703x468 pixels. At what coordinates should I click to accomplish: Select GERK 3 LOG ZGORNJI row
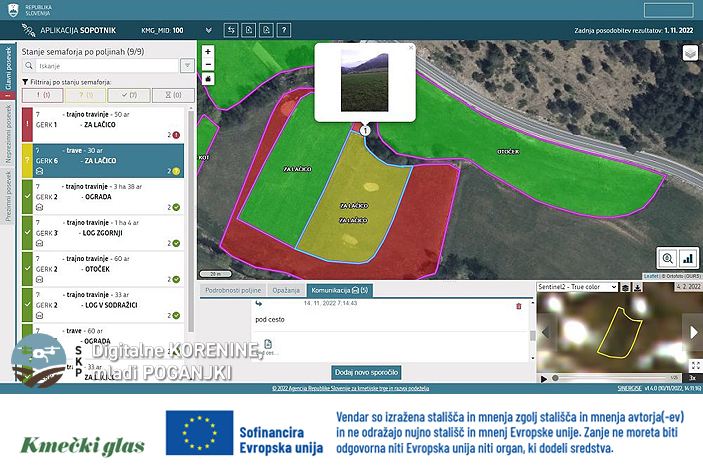click(103, 233)
